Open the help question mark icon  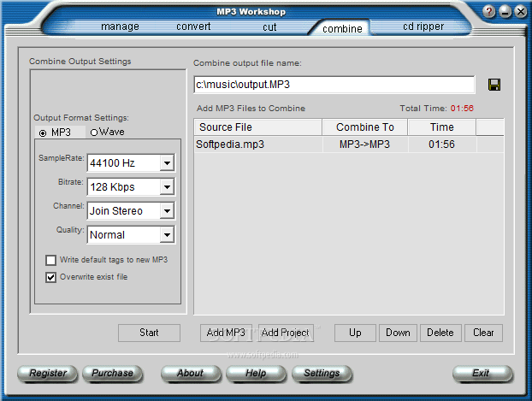[489, 12]
